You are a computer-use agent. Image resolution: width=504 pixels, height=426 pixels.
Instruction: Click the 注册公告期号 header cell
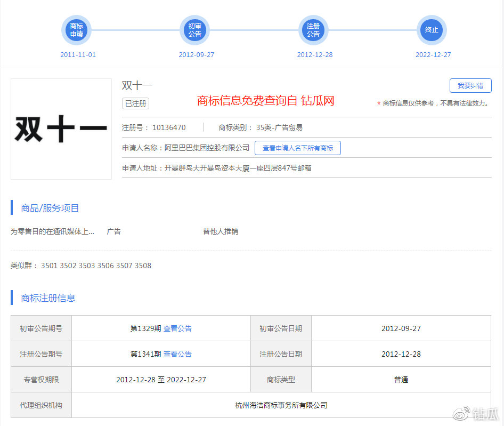click(41, 354)
